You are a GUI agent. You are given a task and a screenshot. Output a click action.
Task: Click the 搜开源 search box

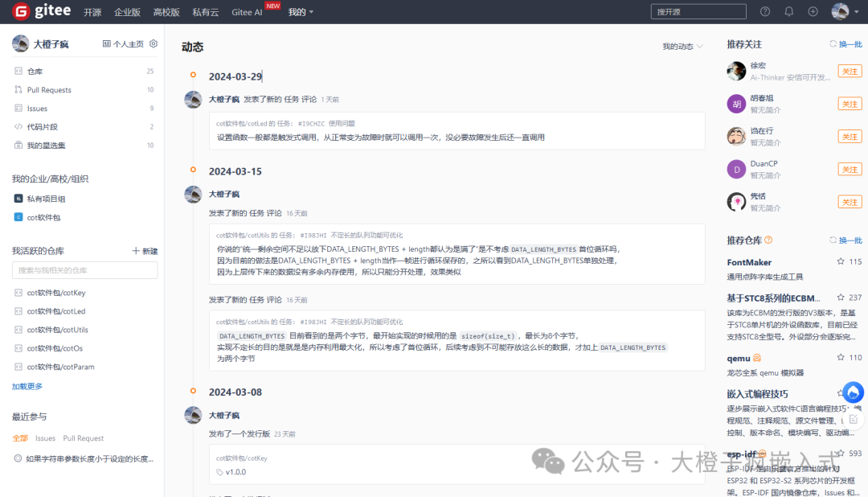tap(698, 11)
